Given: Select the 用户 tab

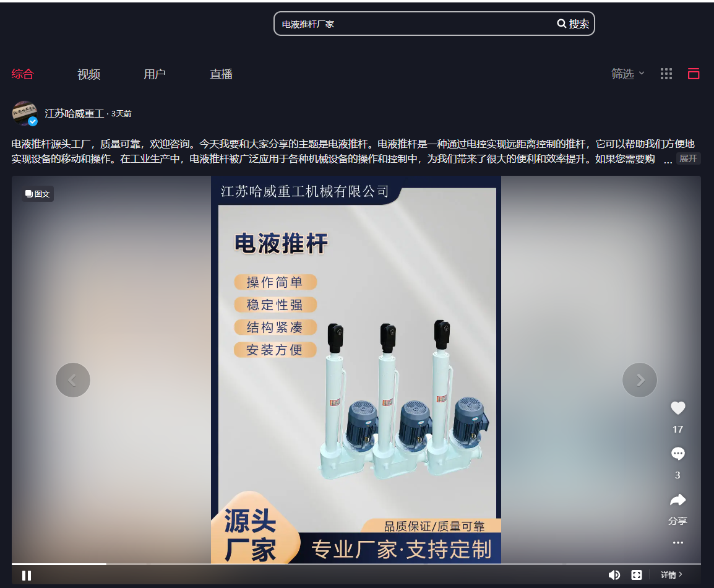Looking at the screenshot, I should (155, 74).
